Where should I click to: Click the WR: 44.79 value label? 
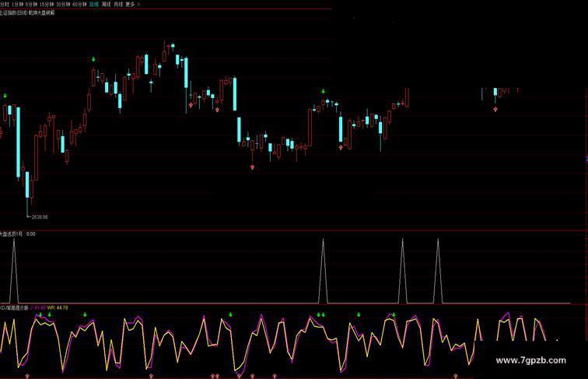click(x=58, y=307)
